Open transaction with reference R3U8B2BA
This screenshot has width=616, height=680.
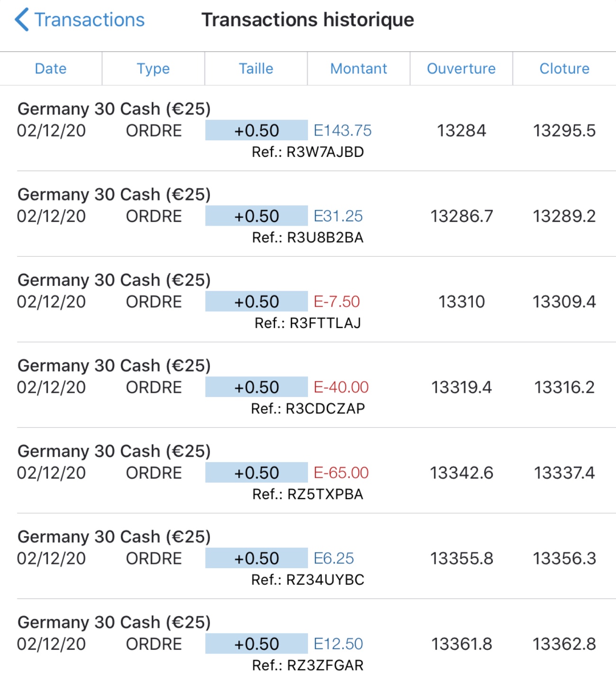[x=308, y=237]
